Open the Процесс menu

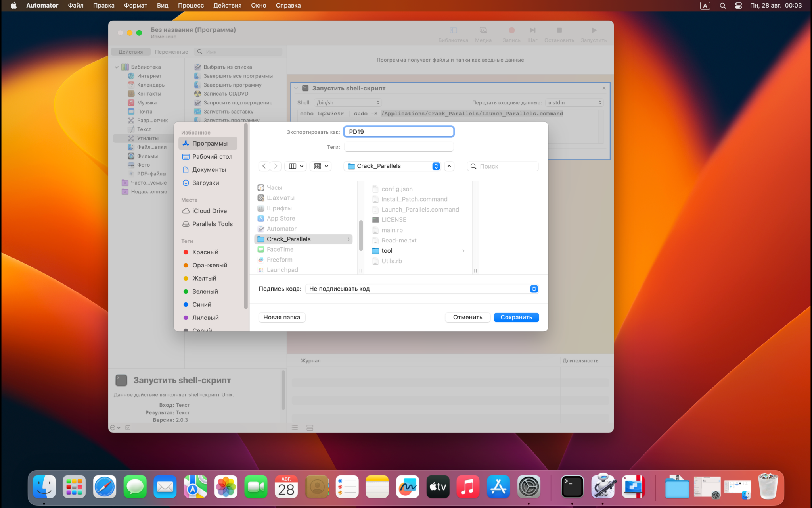[191, 6]
